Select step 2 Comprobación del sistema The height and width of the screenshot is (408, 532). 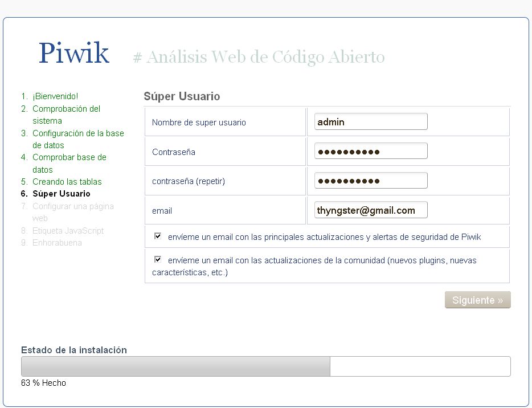click(66, 115)
